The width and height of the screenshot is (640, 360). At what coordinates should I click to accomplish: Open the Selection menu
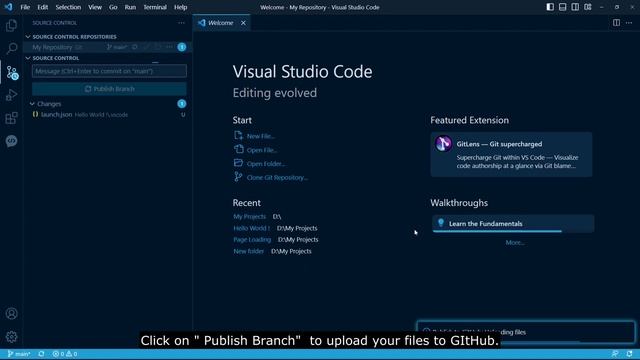68,7
